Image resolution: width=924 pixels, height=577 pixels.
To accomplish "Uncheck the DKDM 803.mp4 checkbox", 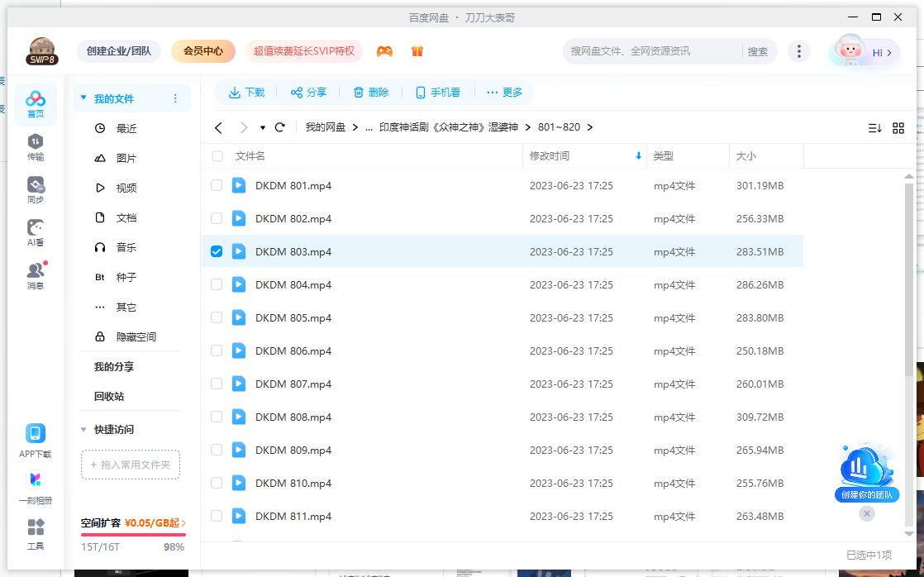I will (217, 251).
